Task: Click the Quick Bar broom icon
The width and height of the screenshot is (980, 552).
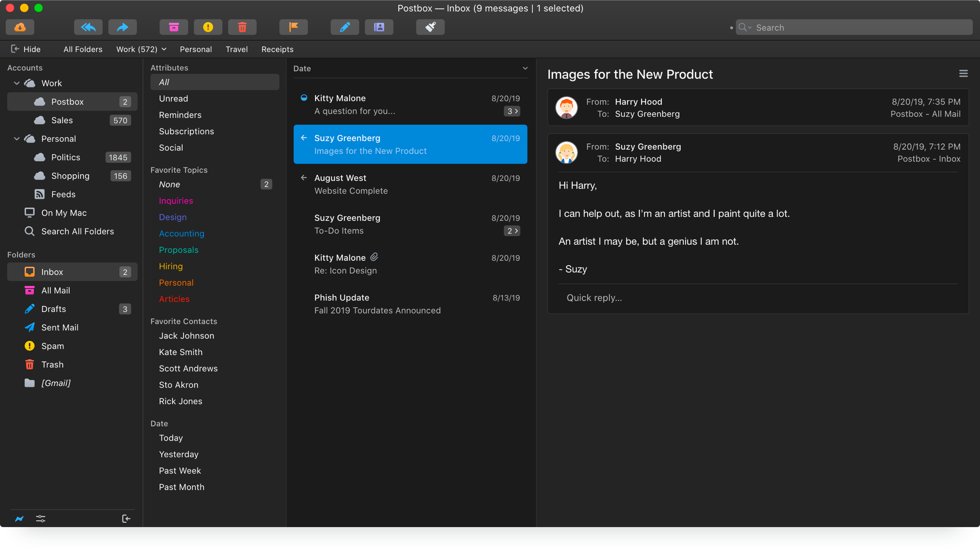Action: (x=430, y=27)
